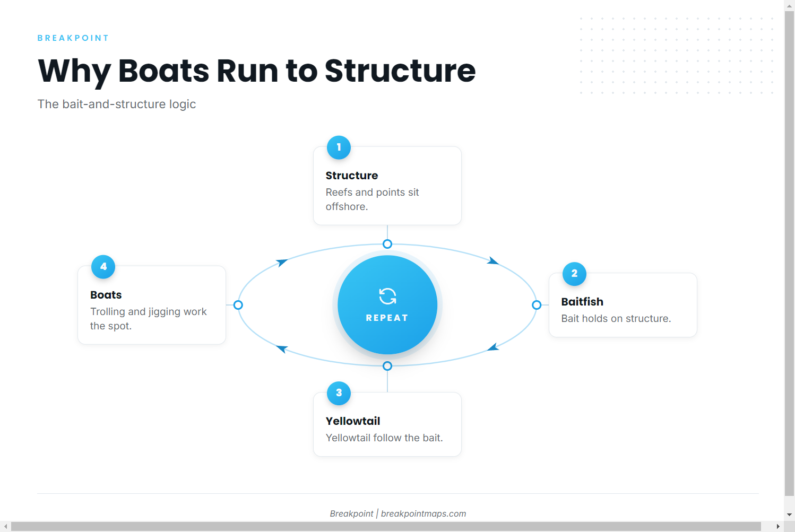Click the number 1 badge on the Structure card
Screen dimensions: 795x532
339,147
